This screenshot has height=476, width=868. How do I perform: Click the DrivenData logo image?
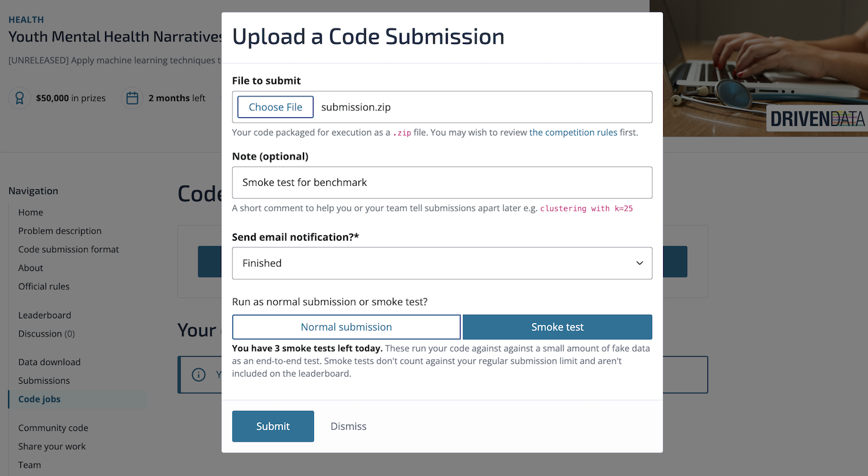(817, 119)
